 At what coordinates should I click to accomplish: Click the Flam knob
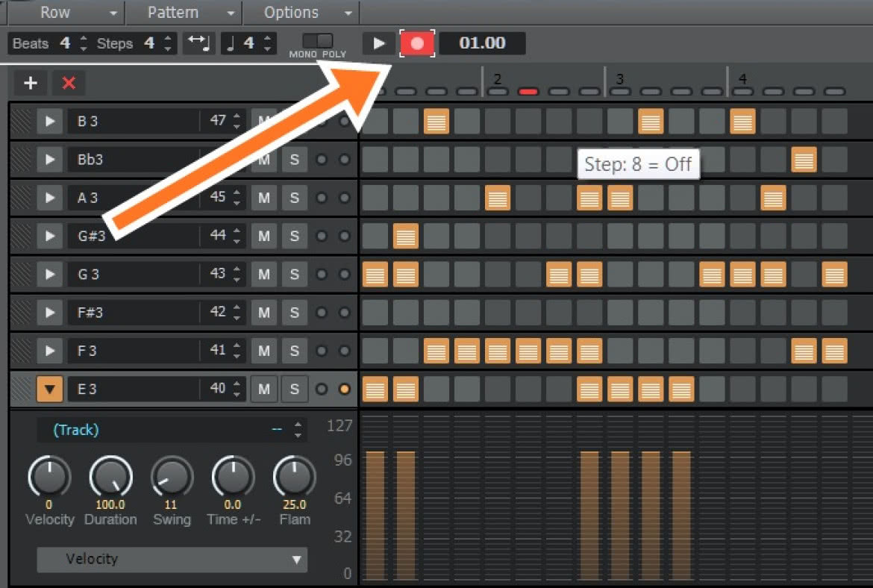point(295,477)
